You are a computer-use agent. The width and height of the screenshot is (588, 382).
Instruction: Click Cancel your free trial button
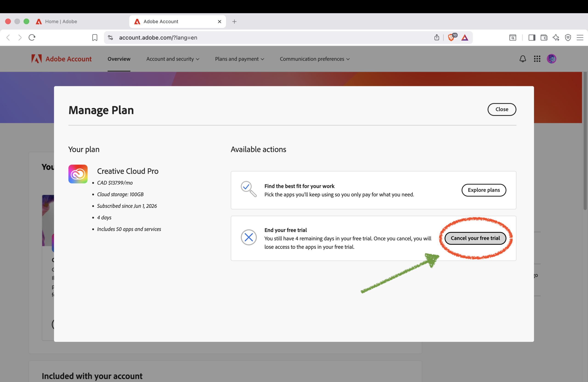click(475, 238)
